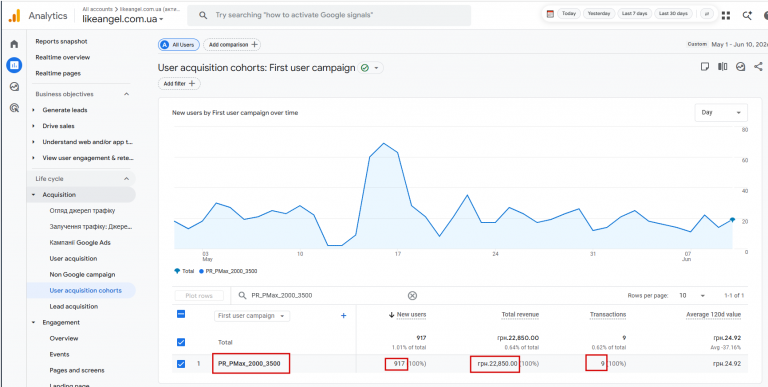Open the Insights icon near share
This screenshot has width=768, height=387.
pos(741,67)
